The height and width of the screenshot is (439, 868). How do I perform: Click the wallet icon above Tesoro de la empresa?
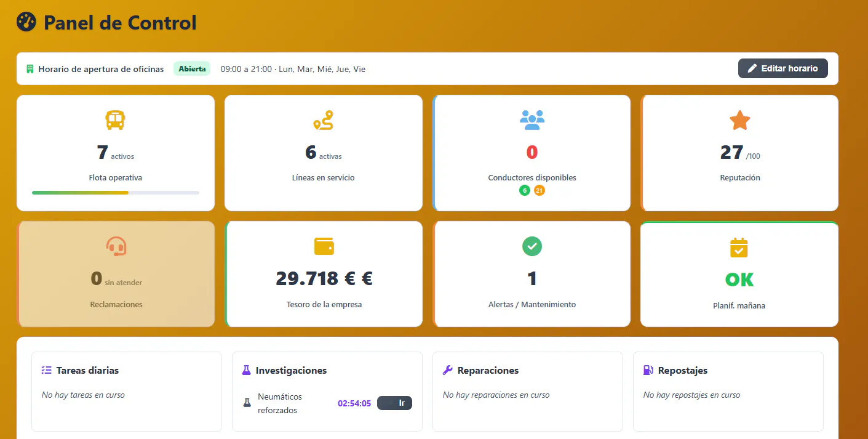coord(324,246)
